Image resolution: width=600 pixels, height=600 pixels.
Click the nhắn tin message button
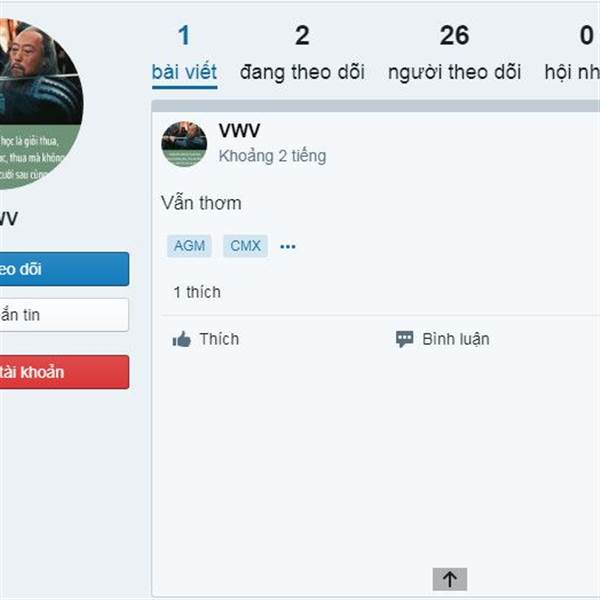point(64,315)
